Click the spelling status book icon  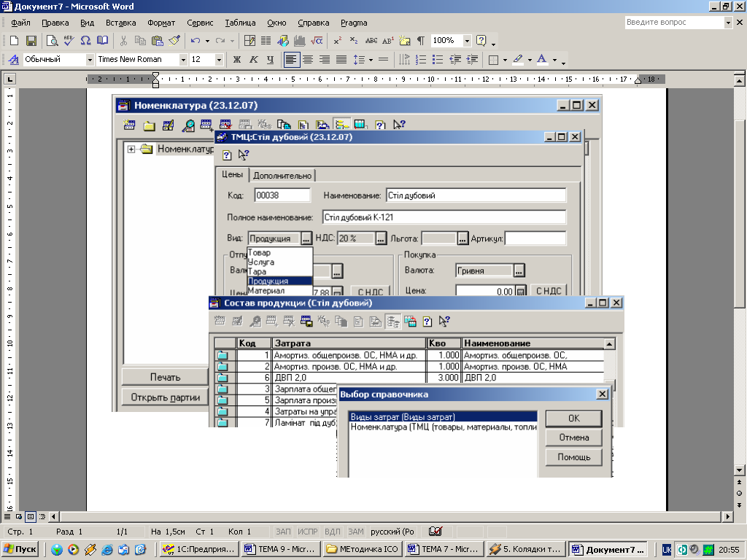(x=435, y=532)
